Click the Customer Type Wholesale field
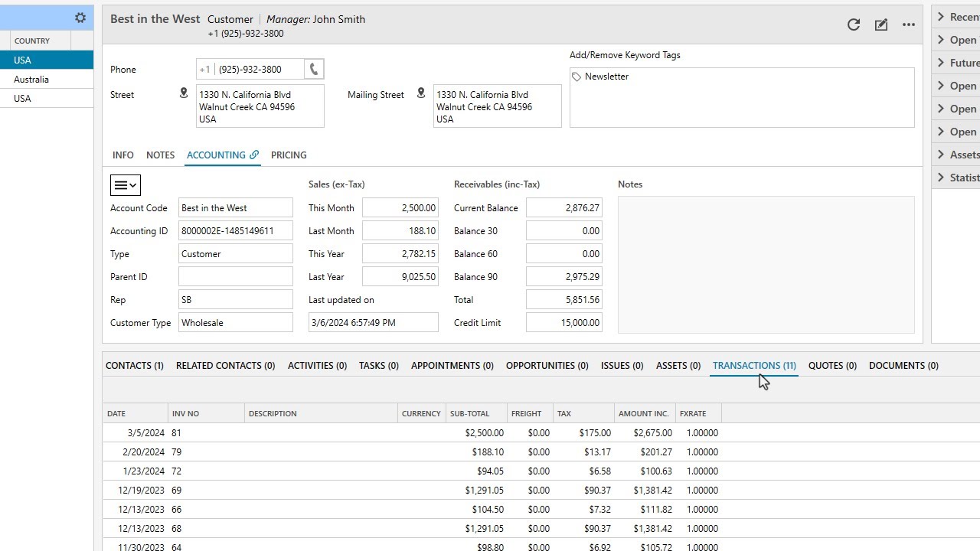The height and width of the screenshot is (551, 980). tap(236, 323)
